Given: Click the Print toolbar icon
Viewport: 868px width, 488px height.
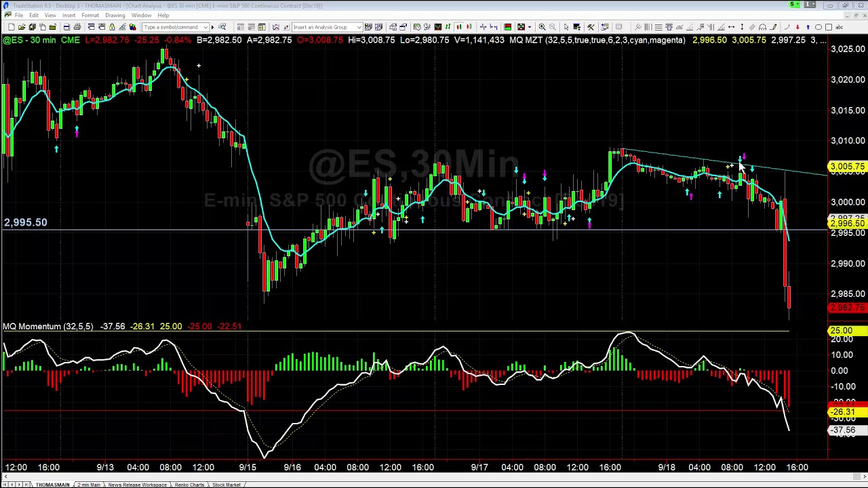Looking at the screenshot, I should tap(77, 27).
